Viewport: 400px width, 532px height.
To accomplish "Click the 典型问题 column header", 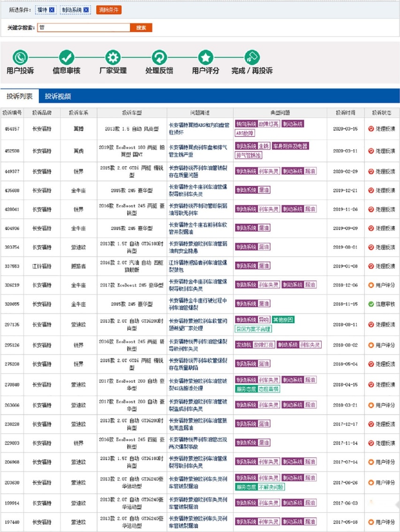I will pos(280,113).
